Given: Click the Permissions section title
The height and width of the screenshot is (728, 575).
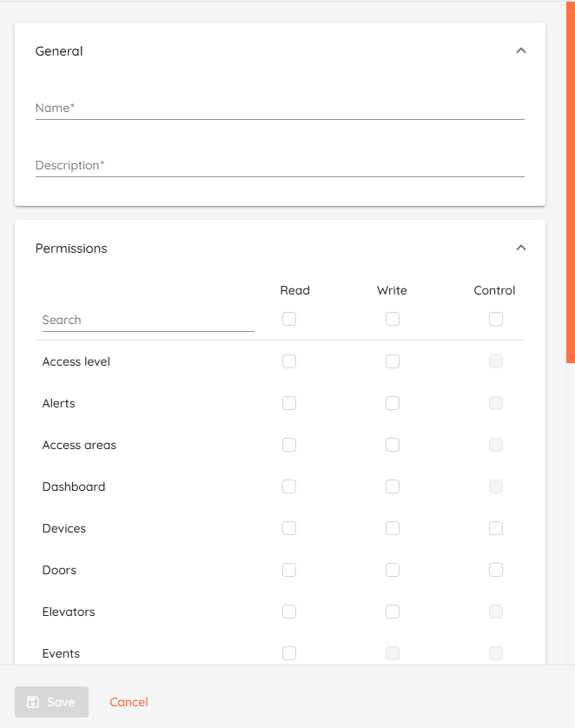Looking at the screenshot, I should [71, 248].
